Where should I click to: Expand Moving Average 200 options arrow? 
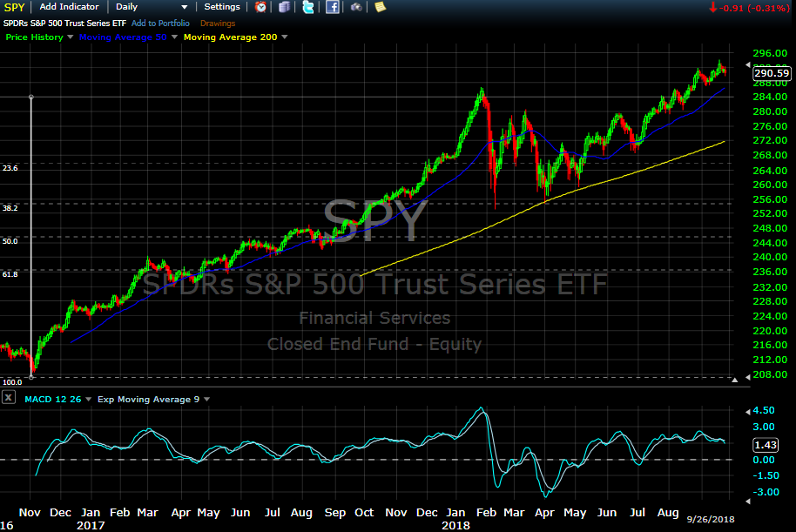285,37
